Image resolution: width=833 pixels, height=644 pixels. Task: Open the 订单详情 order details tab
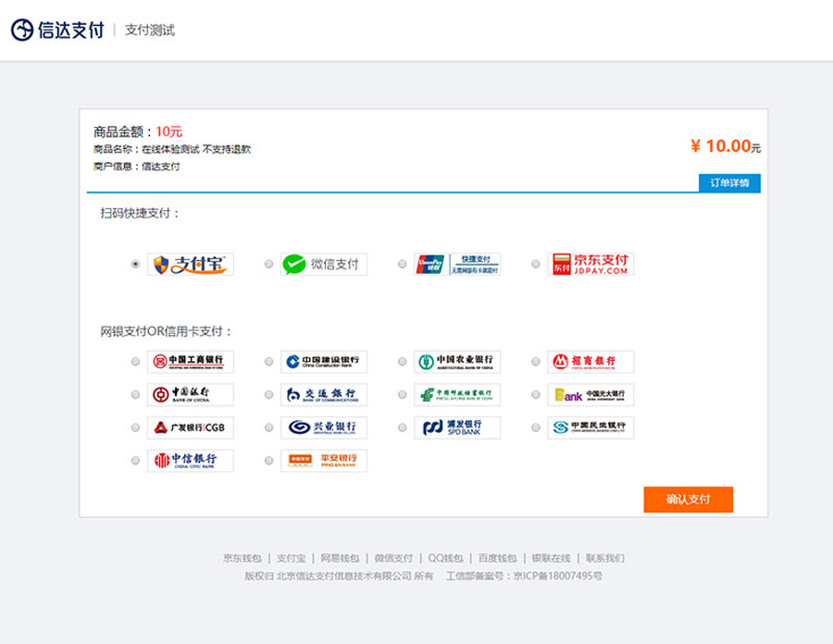tap(729, 183)
